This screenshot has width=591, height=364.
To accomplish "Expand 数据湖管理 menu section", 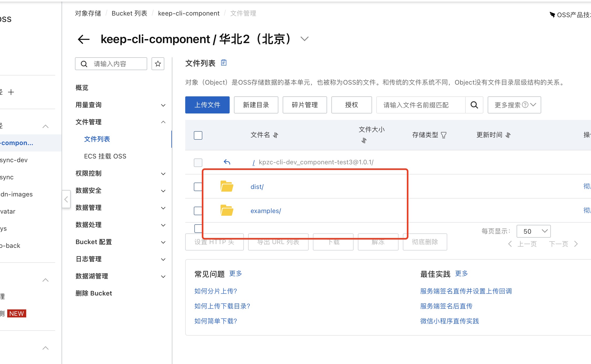I will [163, 276].
